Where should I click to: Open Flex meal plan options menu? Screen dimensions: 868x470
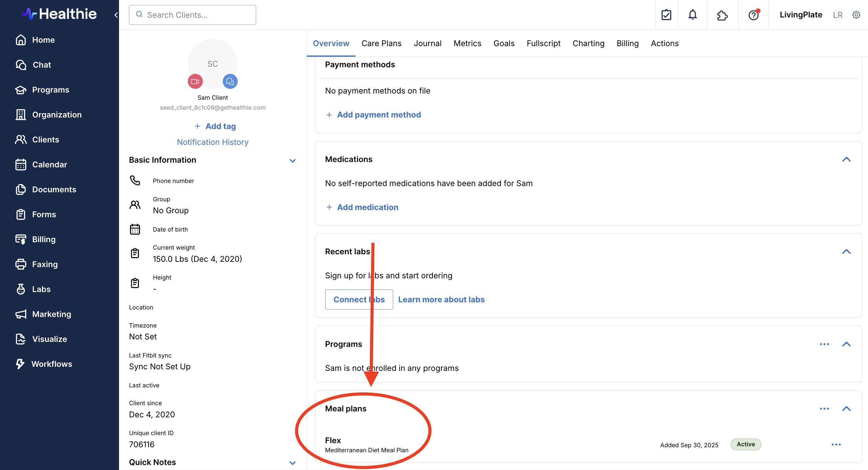click(836, 444)
